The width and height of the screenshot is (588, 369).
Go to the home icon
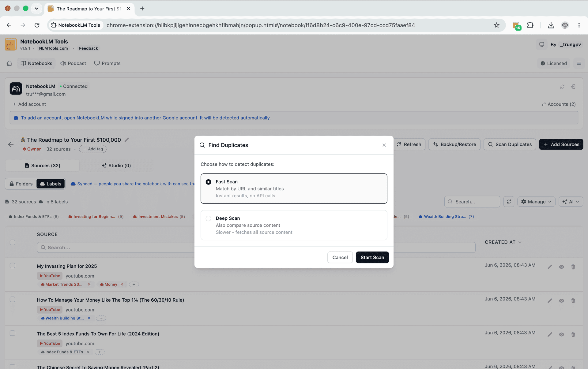9,63
